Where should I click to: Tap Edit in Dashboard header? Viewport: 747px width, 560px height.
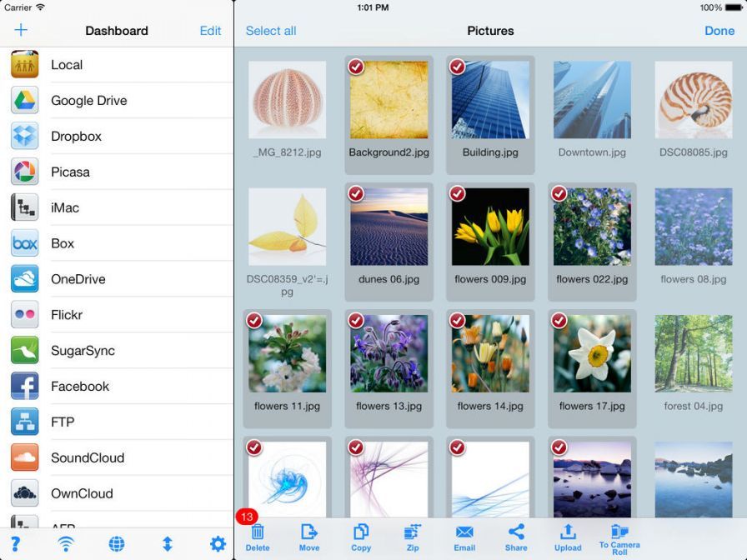pos(210,31)
